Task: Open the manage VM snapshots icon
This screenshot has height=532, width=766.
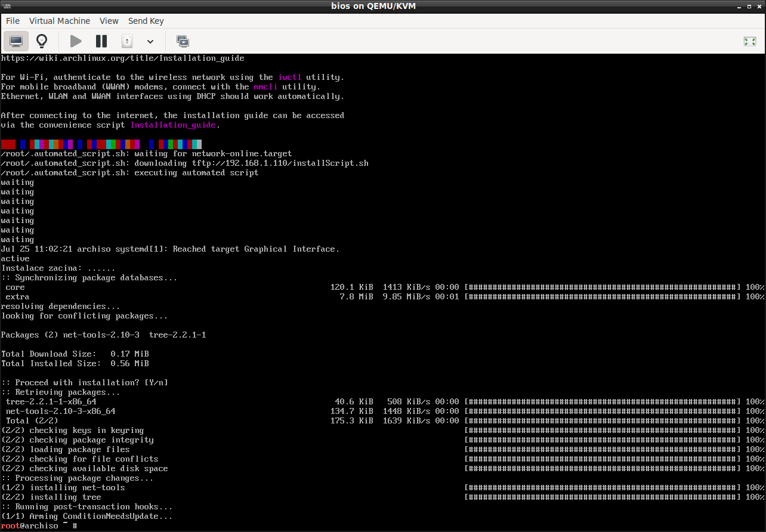Action: pyautogui.click(x=183, y=41)
